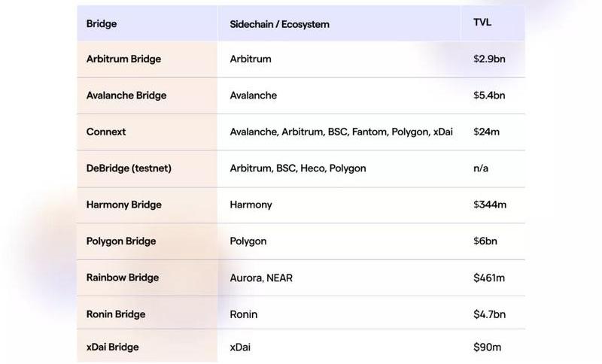Select the Ronin Bridge row name
The height and width of the screenshot is (364, 602).
coord(116,314)
